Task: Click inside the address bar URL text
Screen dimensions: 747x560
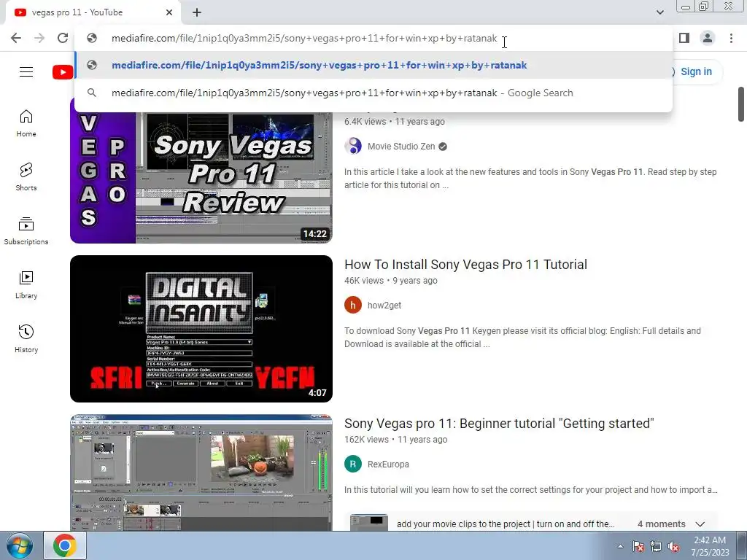Action: tap(304, 38)
